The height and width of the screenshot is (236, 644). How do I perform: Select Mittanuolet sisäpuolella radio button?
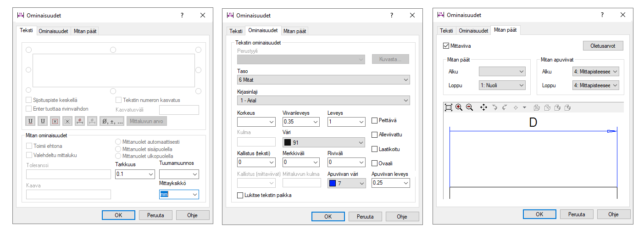pyautogui.click(x=118, y=149)
